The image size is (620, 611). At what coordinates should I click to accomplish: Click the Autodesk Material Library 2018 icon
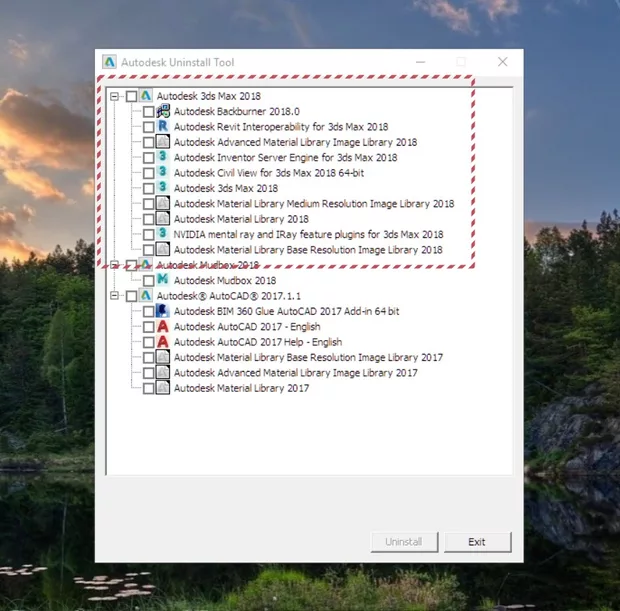pos(163,219)
